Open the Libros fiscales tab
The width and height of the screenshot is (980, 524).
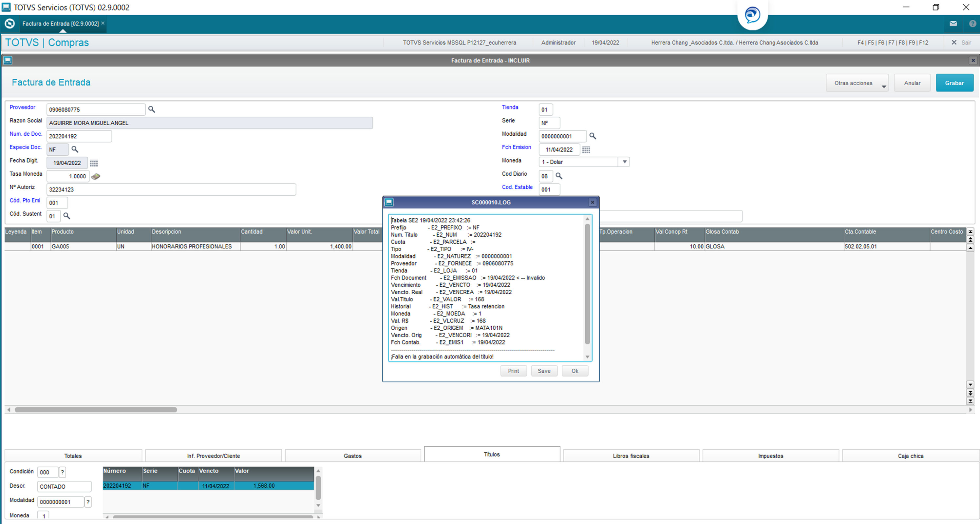pos(631,456)
